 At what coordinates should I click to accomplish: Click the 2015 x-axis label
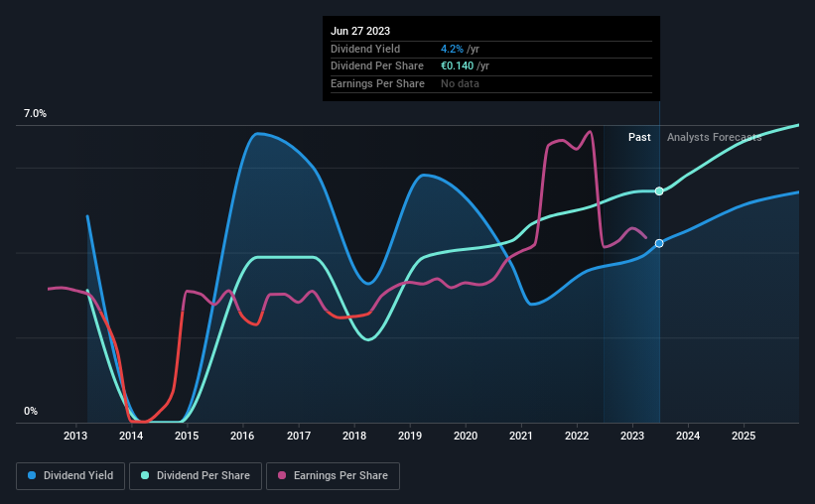[187, 436]
